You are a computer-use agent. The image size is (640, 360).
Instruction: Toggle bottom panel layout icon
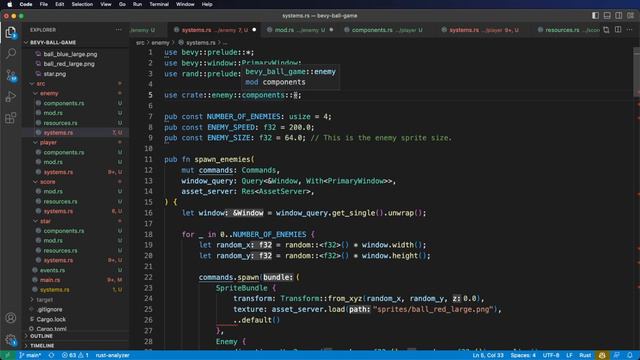click(x=607, y=16)
